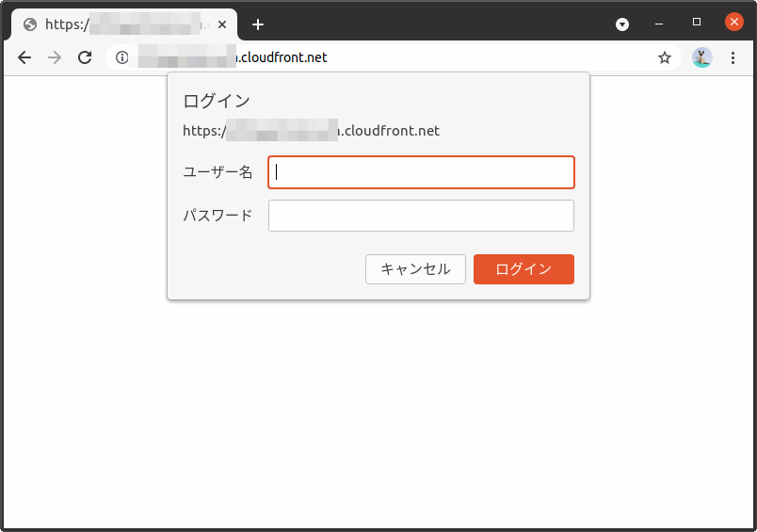This screenshot has width=757, height=532.
Task: Click the forward navigation arrow
Action: coord(55,57)
